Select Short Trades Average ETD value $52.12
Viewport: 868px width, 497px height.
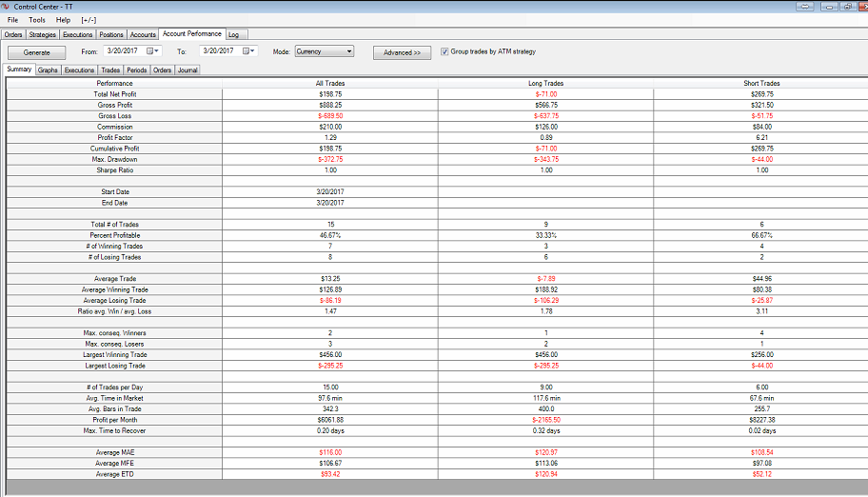(761, 474)
